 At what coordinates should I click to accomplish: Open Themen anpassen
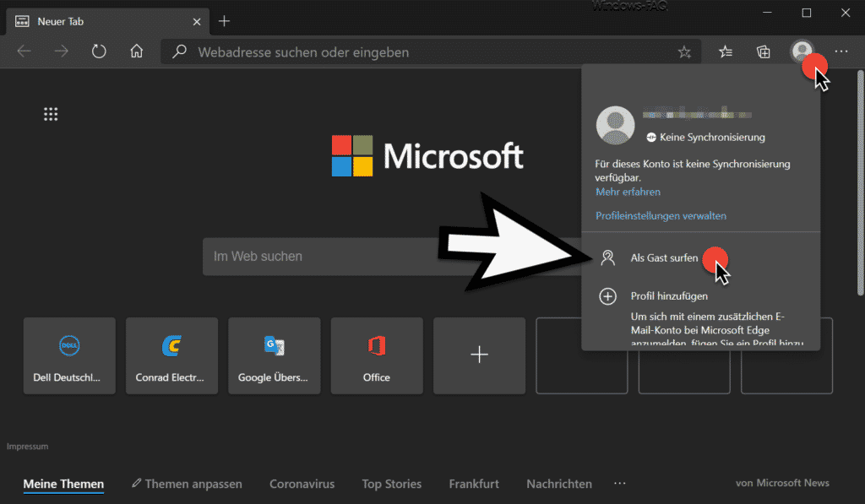[187, 484]
